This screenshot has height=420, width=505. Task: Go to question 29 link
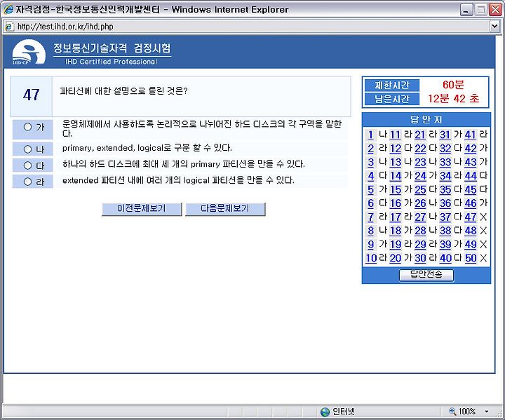[420, 244]
